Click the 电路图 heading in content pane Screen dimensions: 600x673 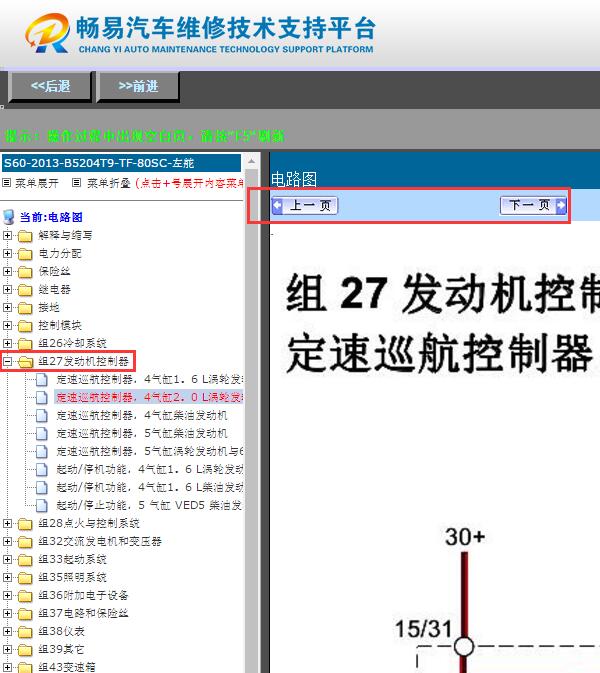294,179
